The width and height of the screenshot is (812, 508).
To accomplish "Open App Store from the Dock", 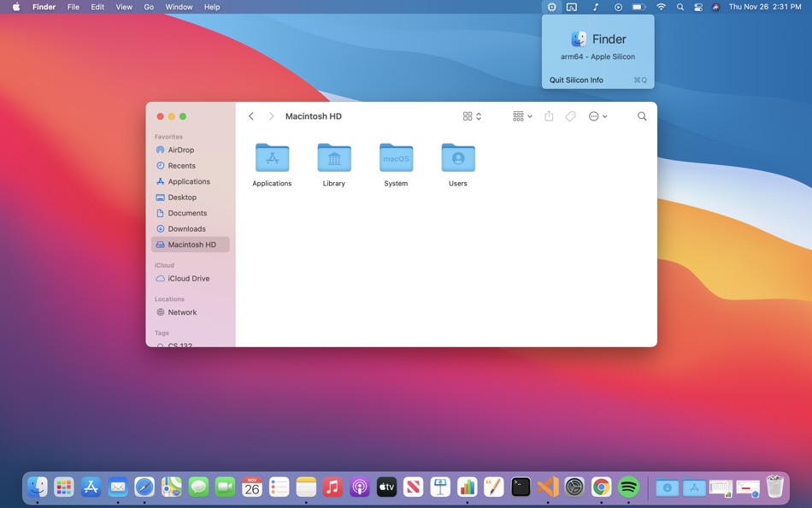I will [x=91, y=487].
